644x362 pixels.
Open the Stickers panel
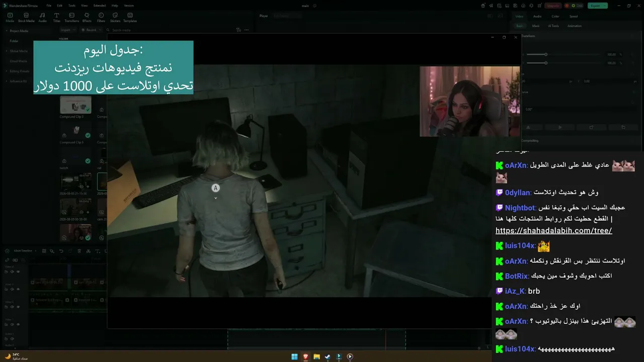[115, 18]
